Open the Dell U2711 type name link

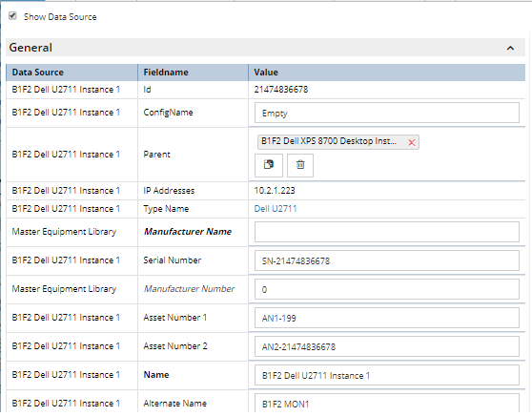tap(276, 209)
